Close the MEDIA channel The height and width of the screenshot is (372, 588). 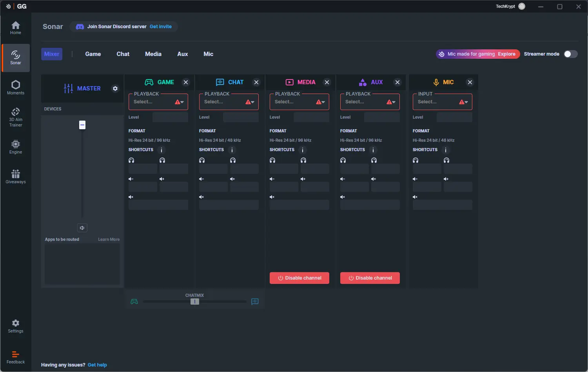327,82
